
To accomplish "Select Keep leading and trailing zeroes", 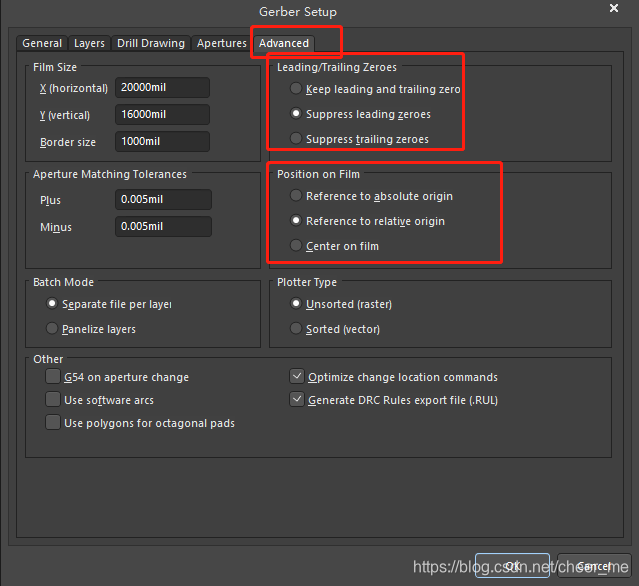I will coord(296,89).
